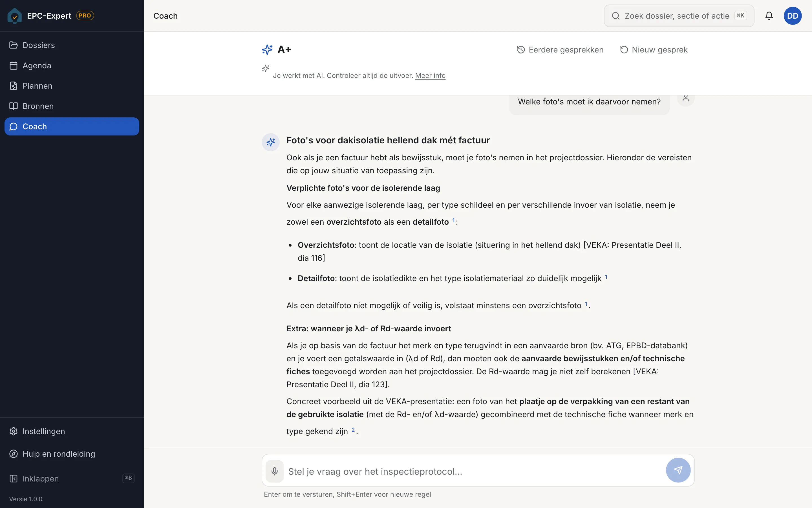The width and height of the screenshot is (812, 508).
Task: Open footnote 1 after minstens een overzichtsfoto
Action: (x=586, y=304)
